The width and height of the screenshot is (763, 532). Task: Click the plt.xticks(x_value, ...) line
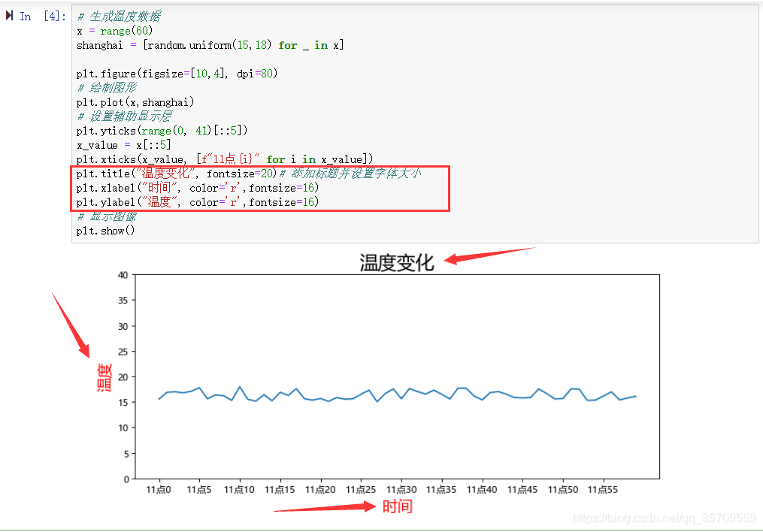coord(225,159)
